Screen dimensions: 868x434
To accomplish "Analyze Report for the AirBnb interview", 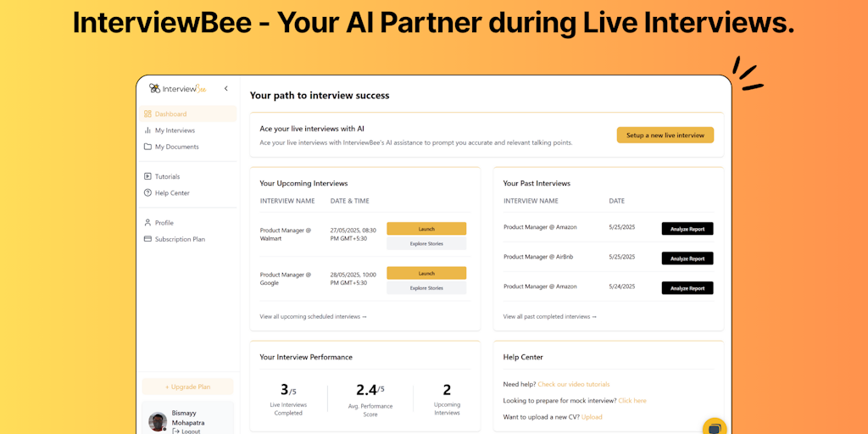I will click(687, 259).
